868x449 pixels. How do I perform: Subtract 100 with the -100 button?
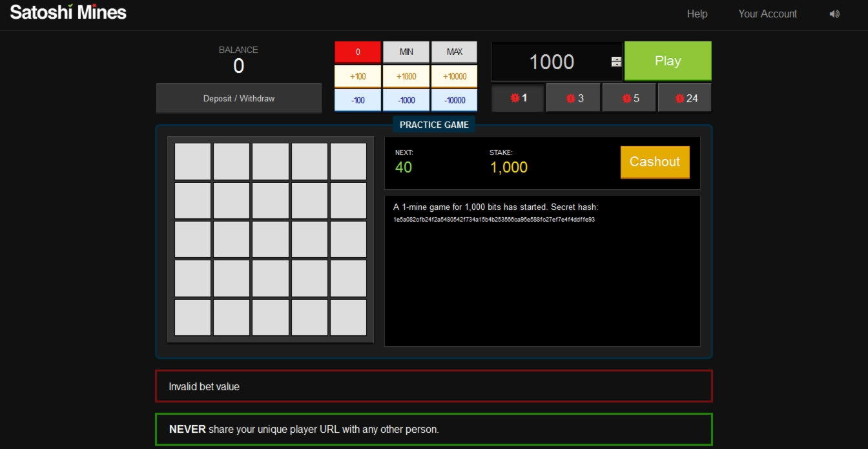pyautogui.click(x=358, y=100)
